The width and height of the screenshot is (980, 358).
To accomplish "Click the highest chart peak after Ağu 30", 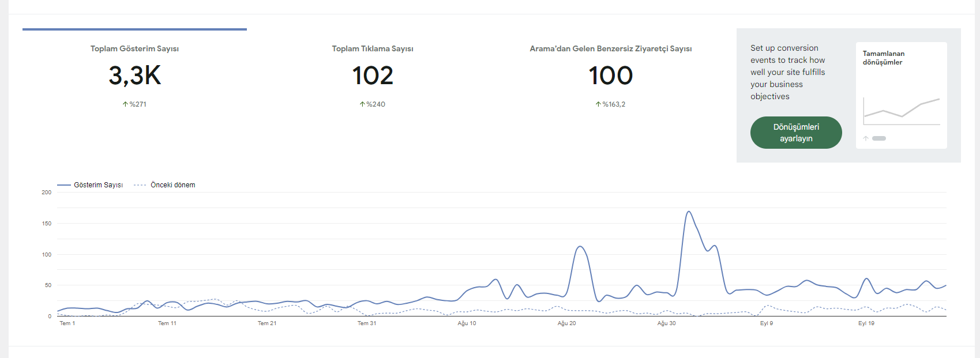I will coord(689,212).
